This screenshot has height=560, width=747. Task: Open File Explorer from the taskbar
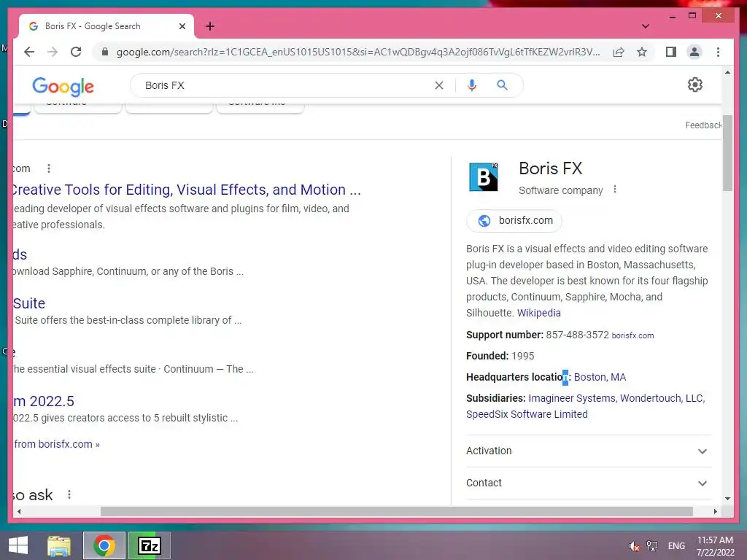59,545
